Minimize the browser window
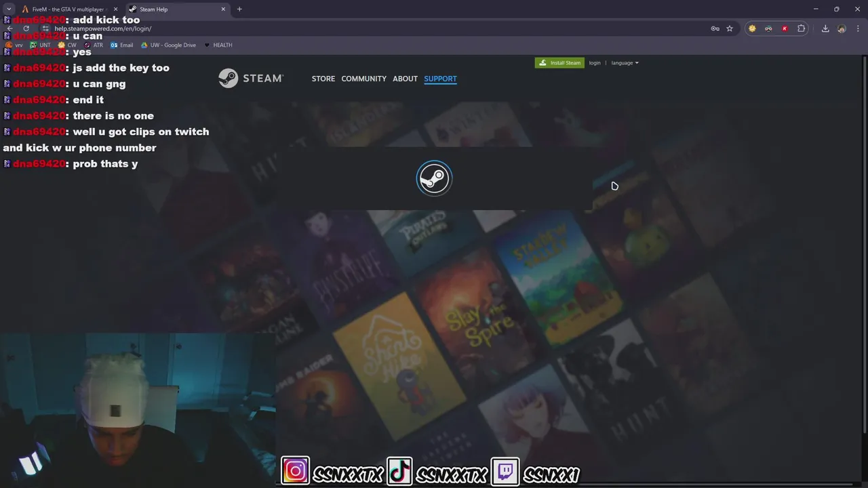The image size is (868, 488). (x=816, y=9)
